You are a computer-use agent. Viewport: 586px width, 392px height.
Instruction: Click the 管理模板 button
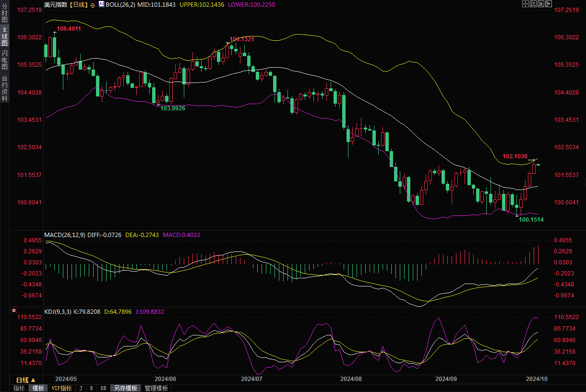point(156,388)
